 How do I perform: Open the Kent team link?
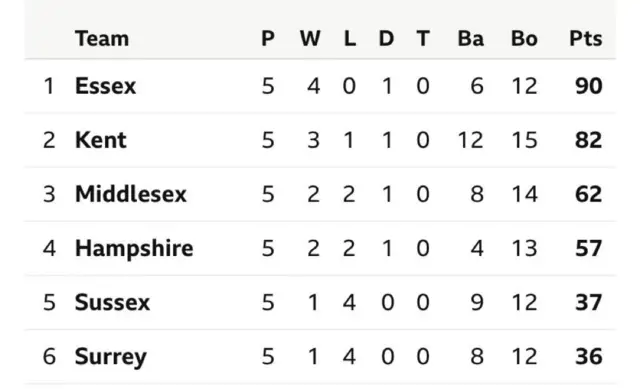101,140
